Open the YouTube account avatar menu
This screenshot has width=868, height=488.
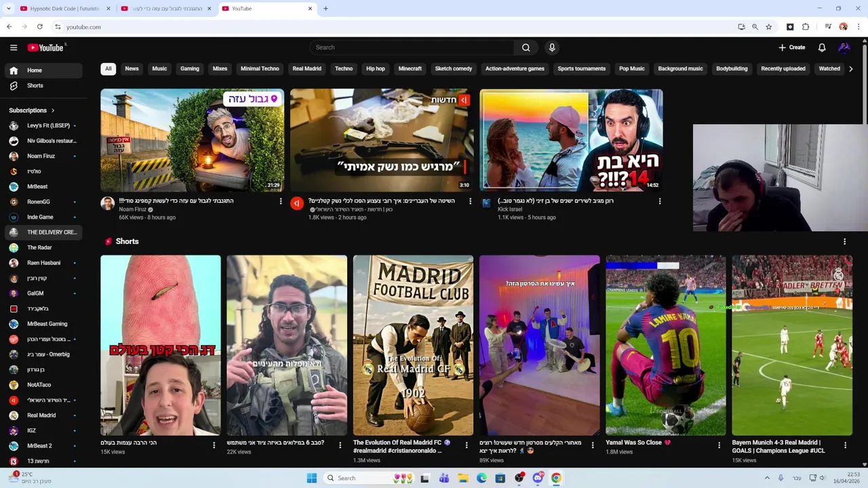(844, 47)
